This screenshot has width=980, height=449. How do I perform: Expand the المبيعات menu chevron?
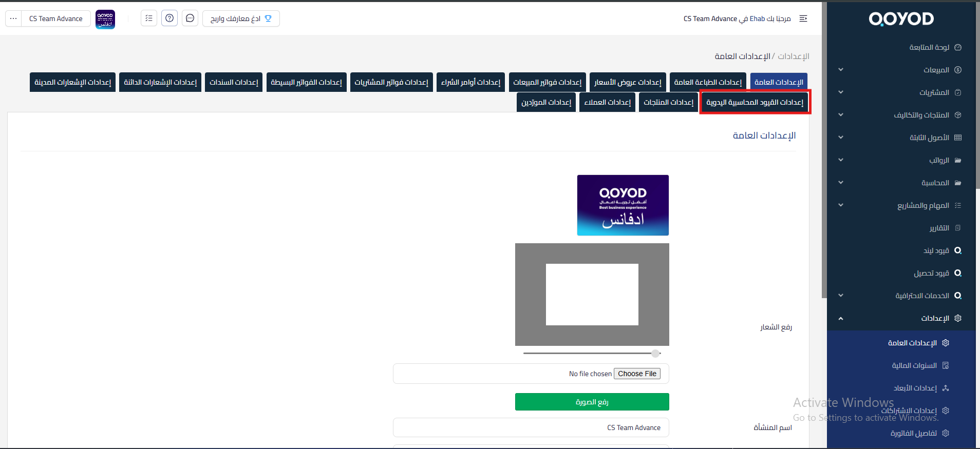pyautogui.click(x=841, y=70)
